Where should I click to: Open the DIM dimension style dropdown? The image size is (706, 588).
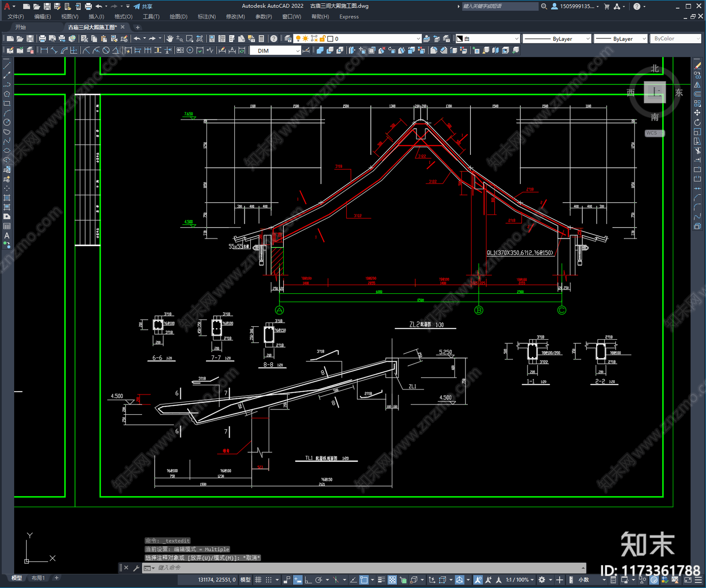[x=275, y=51]
